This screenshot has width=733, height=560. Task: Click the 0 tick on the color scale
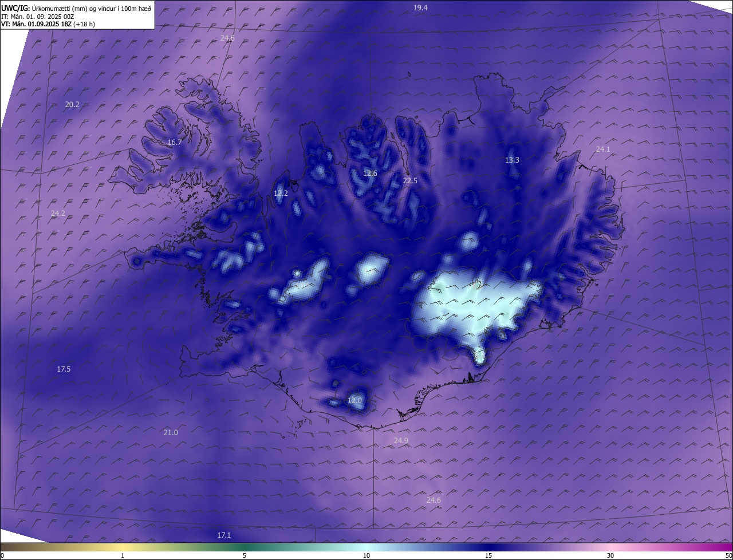coord(2,556)
